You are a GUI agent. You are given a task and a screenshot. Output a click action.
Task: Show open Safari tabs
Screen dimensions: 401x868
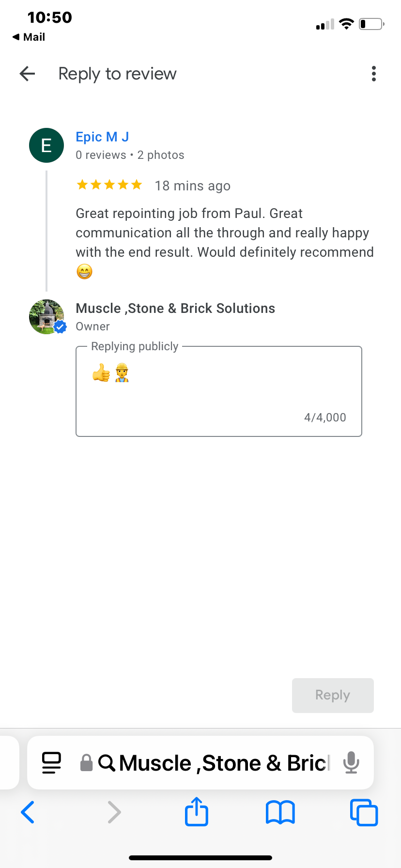pyautogui.click(x=364, y=812)
